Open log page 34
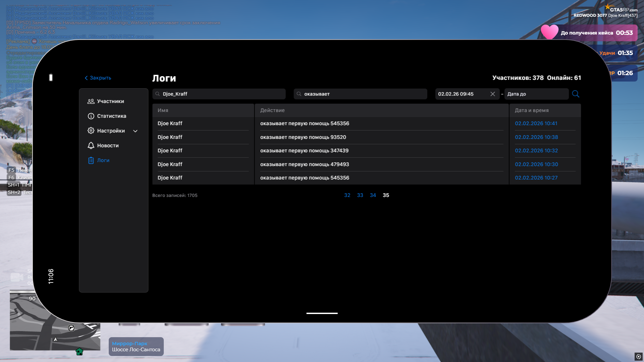The image size is (644, 362). (373, 195)
